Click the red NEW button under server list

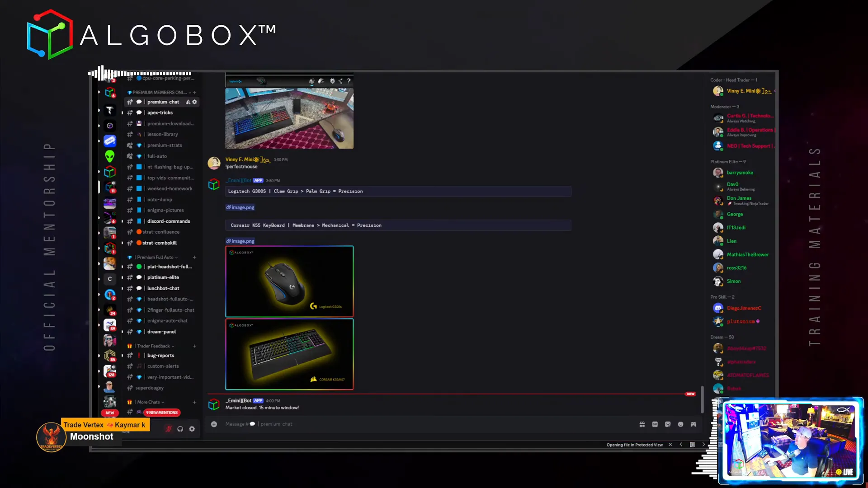click(x=110, y=413)
